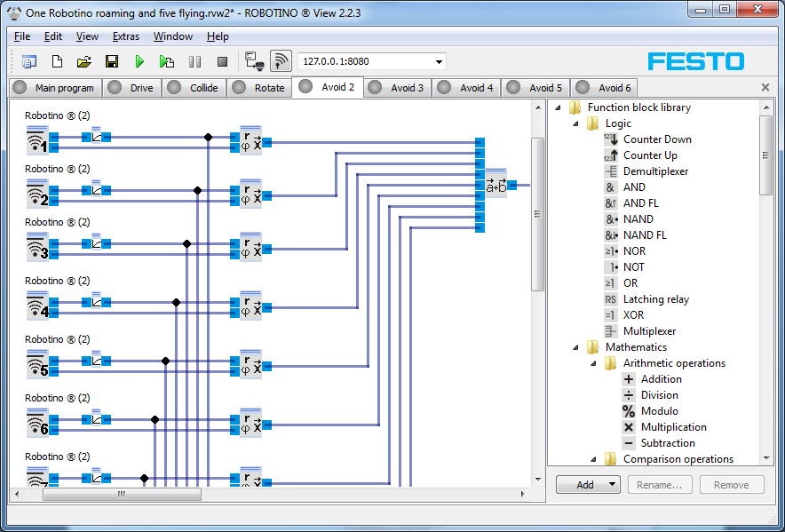The height and width of the screenshot is (532, 785).
Task: Pause the running program
Action: click(194, 61)
